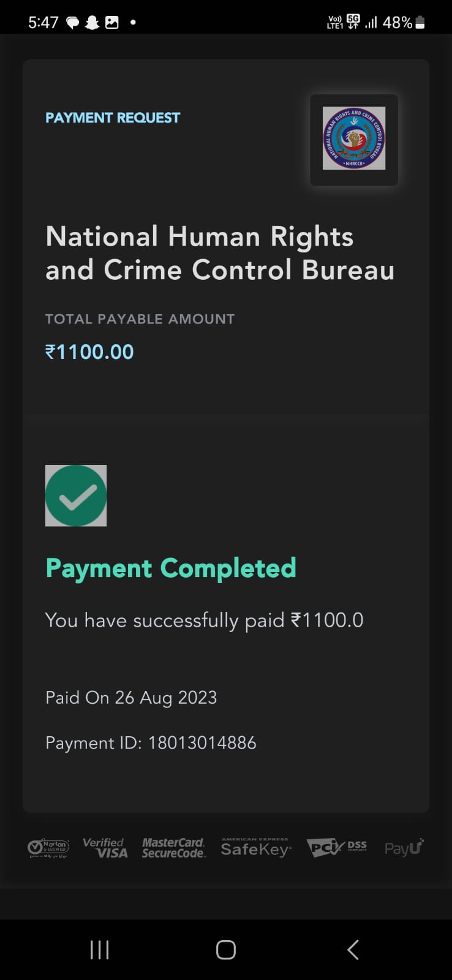Tap the NHRCCB bureau logo
The width and height of the screenshot is (452, 980).
(354, 138)
